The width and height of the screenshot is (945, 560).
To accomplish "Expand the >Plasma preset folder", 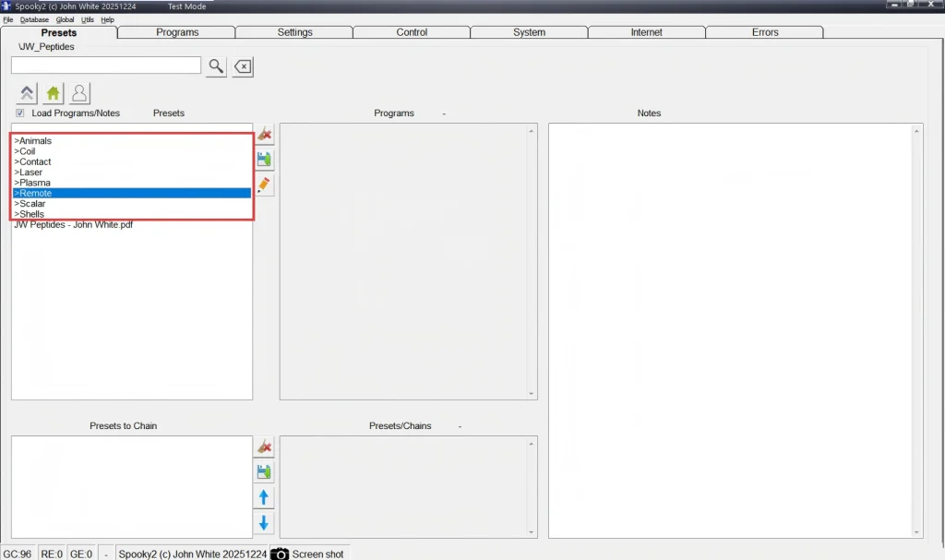I will pyautogui.click(x=34, y=183).
